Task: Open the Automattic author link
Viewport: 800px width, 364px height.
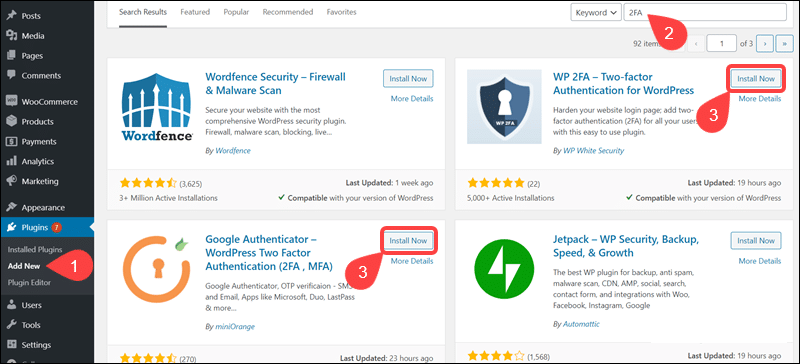Action: [x=582, y=324]
